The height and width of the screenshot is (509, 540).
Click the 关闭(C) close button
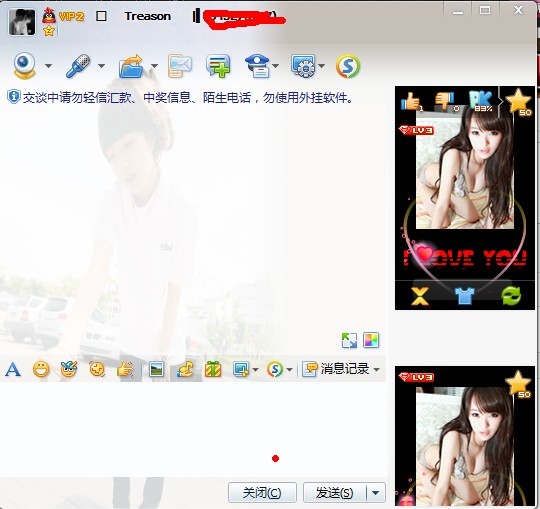click(x=262, y=493)
